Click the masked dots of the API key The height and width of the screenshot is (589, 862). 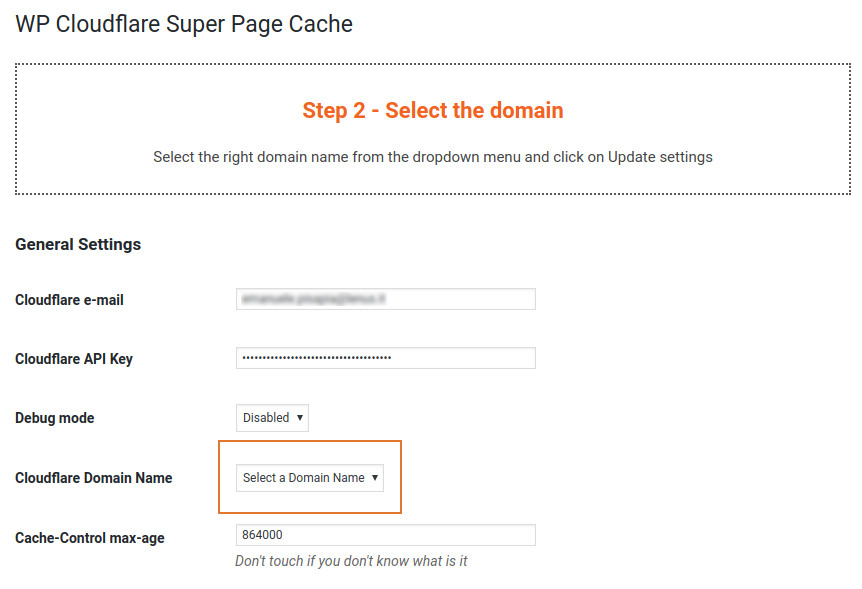click(317, 358)
